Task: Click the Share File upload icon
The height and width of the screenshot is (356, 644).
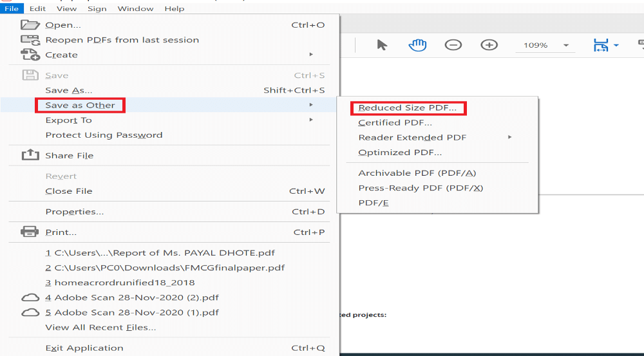Action: (x=30, y=155)
